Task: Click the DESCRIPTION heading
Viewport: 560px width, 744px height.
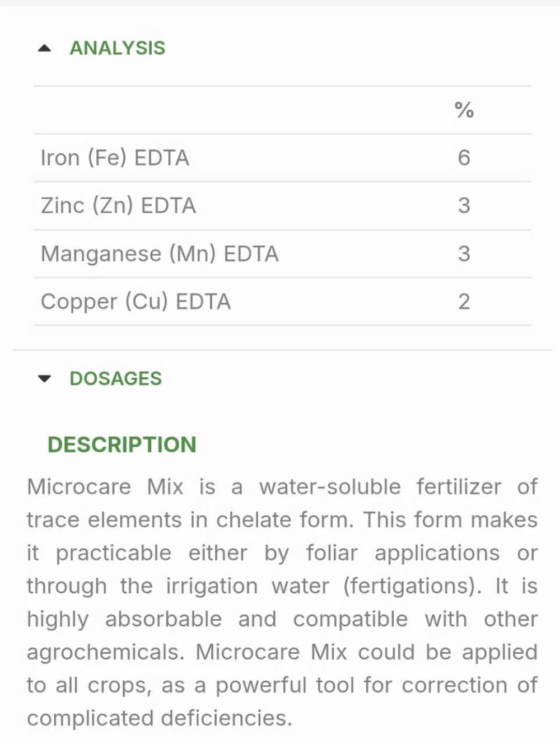Action: click(122, 444)
